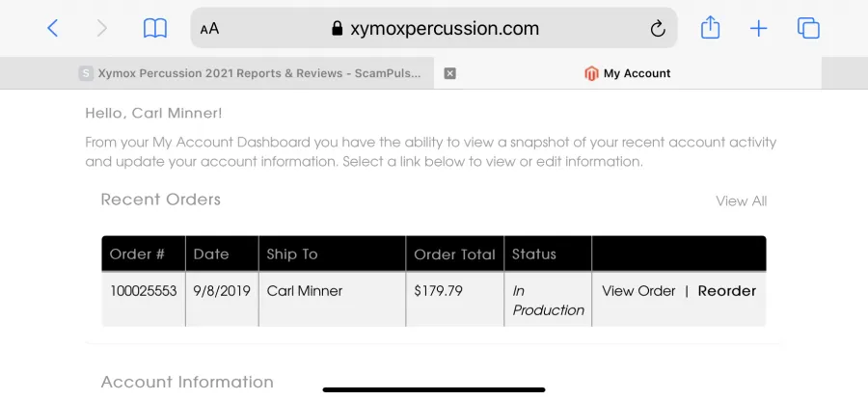Screen dimensions: 868x400
Task: Close the My Account tab
Action: (x=449, y=73)
